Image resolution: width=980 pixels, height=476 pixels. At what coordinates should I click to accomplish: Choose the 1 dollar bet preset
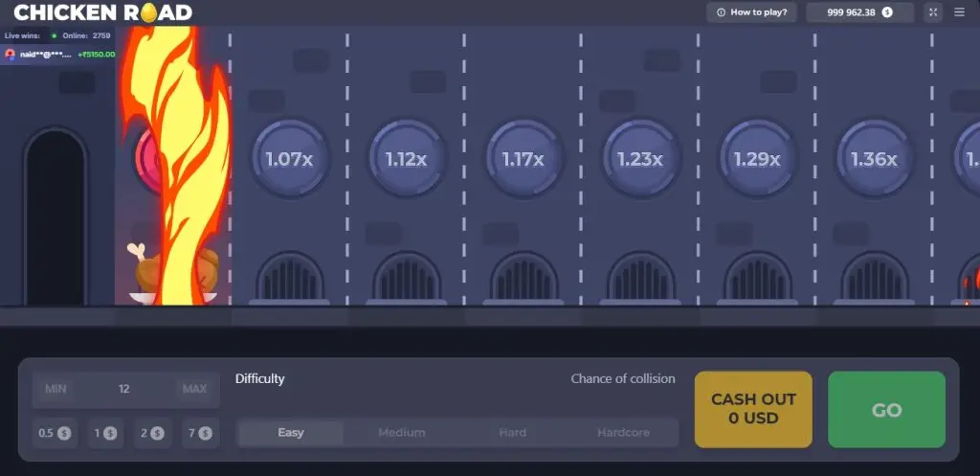point(105,433)
